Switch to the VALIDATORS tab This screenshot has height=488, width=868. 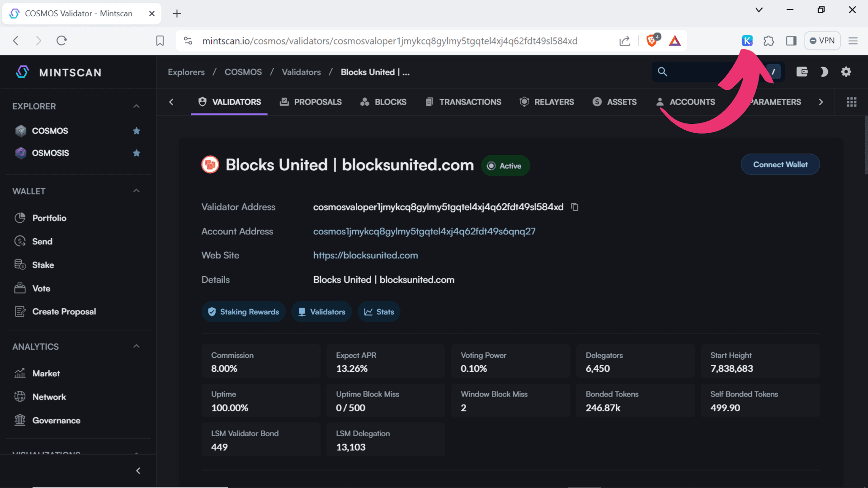pyautogui.click(x=229, y=102)
